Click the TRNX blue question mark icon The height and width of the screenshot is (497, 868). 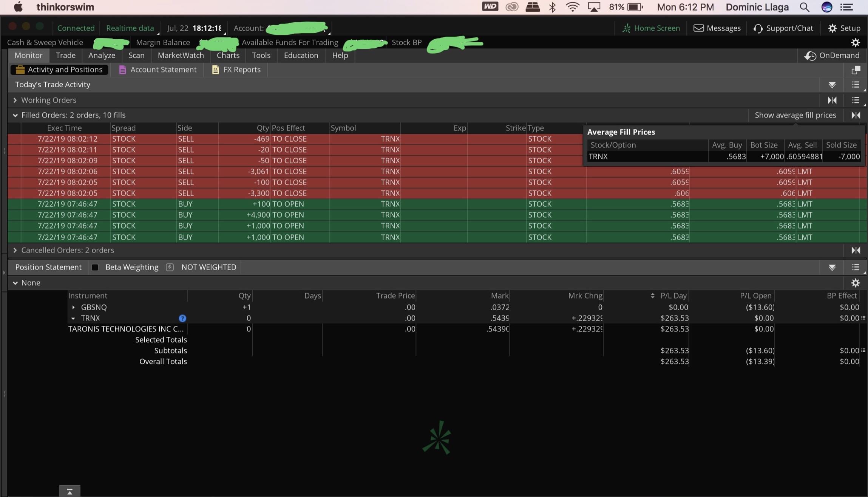pos(182,318)
